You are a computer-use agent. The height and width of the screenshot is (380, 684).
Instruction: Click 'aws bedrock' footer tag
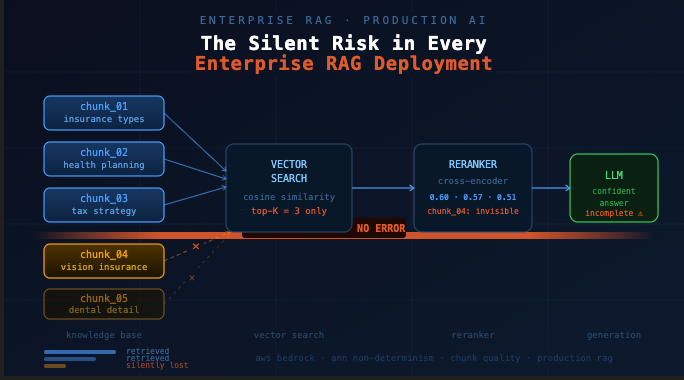[285, 358]
